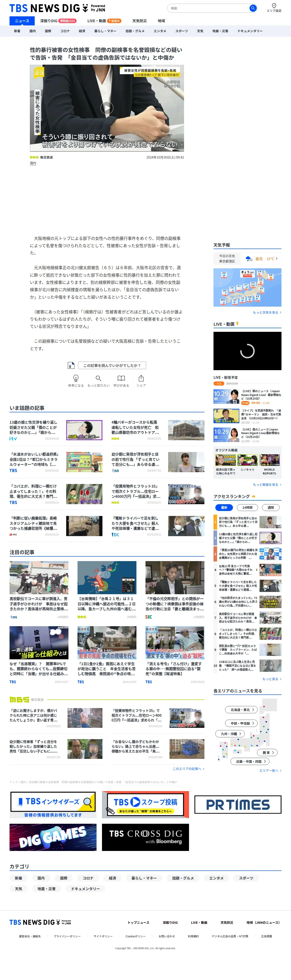Select the 最新 ranking toggle

224,508
